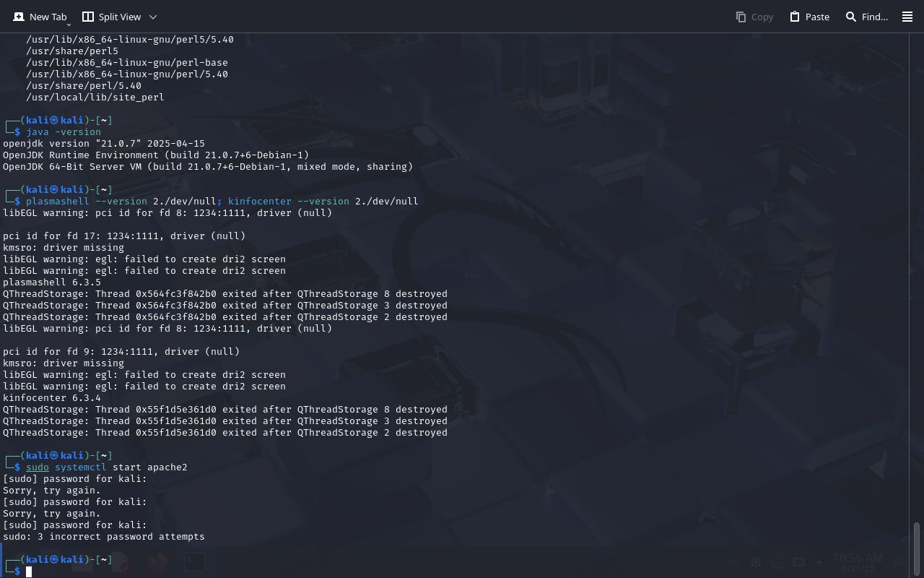Click the 10:56 AM taskbar clock

(858, 562)
